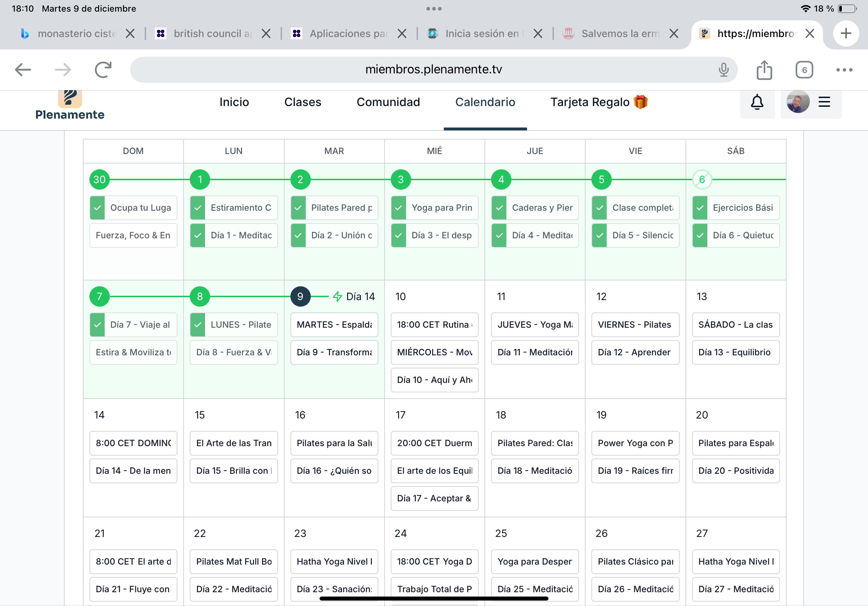
Task: Toggle the checkmark on Día 1 - Meditación
Action: click(198, 235)
